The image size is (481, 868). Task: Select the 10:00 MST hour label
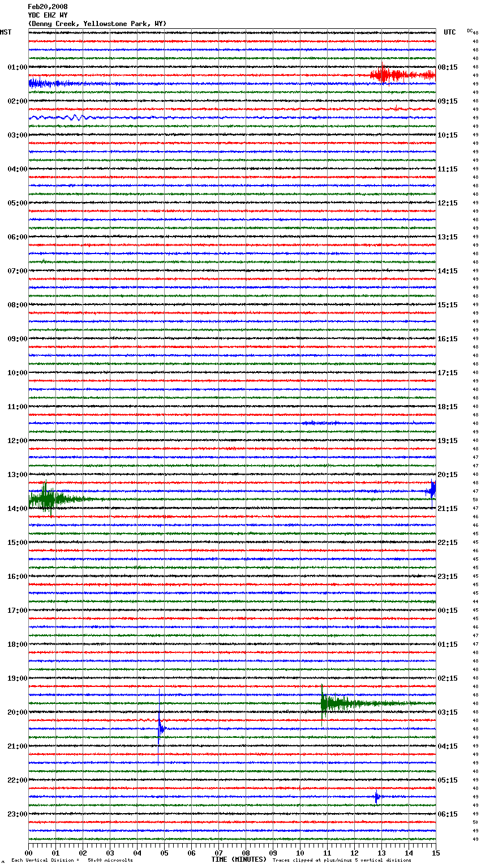(x=18, y=373)
